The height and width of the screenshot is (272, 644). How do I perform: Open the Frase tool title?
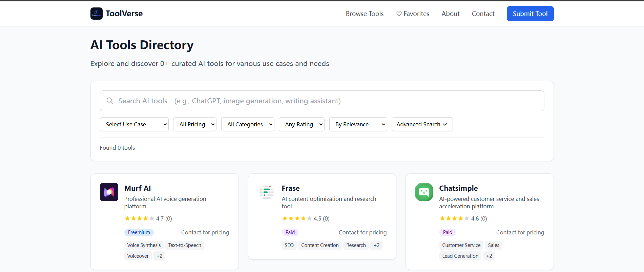click(x=291, y=188)
